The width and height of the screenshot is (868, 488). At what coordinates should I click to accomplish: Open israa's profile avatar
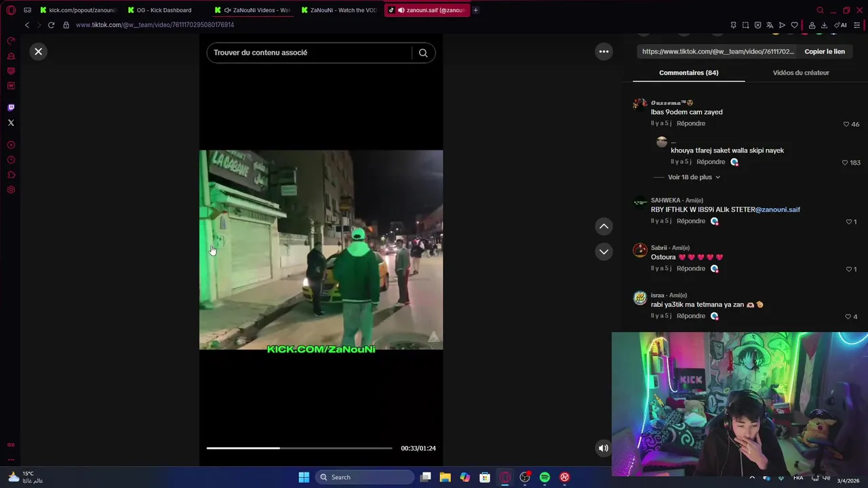(x=640, y=298)
